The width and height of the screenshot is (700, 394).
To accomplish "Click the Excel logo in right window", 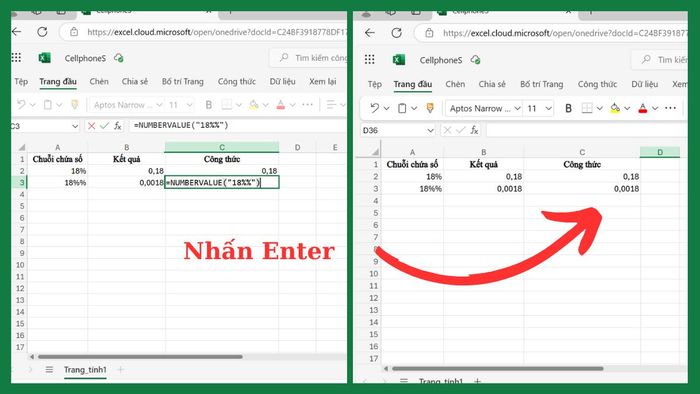I will click(x=399, y=59).
